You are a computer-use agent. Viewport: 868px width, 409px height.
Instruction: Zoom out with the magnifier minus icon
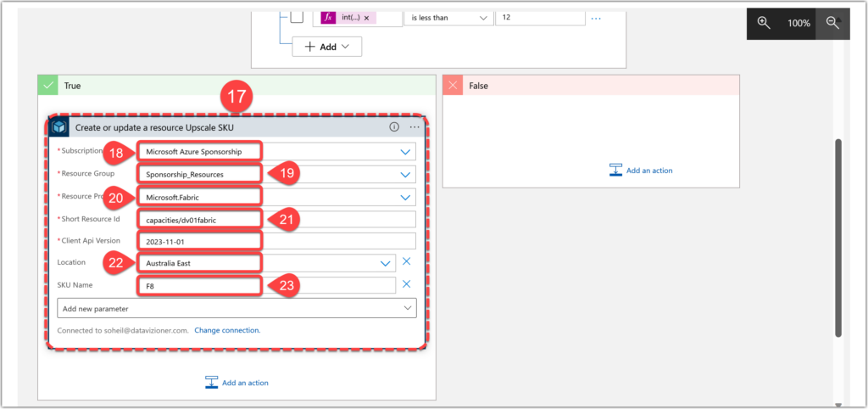point(833,23)
